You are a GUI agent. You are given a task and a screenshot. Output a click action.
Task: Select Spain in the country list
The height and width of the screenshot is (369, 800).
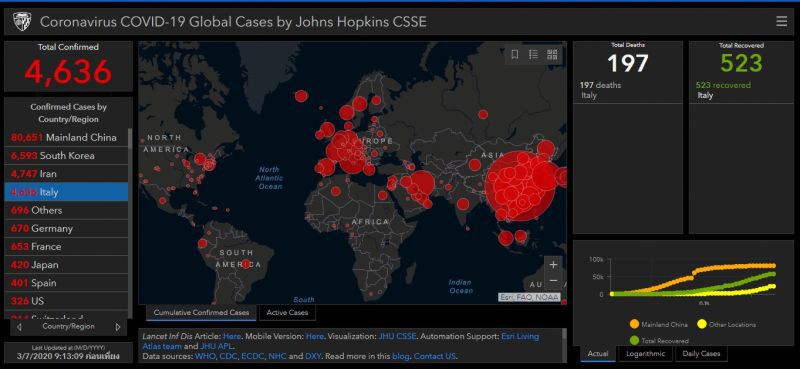(66, 283)
